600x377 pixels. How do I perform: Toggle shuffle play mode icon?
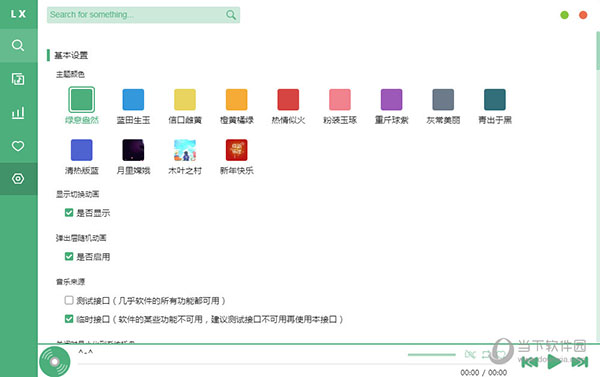(x=470, y=354)
